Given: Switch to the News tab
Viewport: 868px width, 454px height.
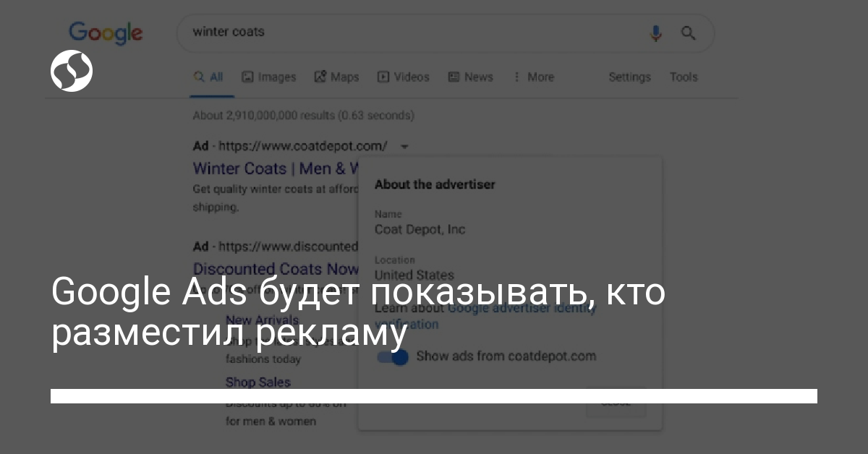Looking at the screenshot, I should [470, 77].
